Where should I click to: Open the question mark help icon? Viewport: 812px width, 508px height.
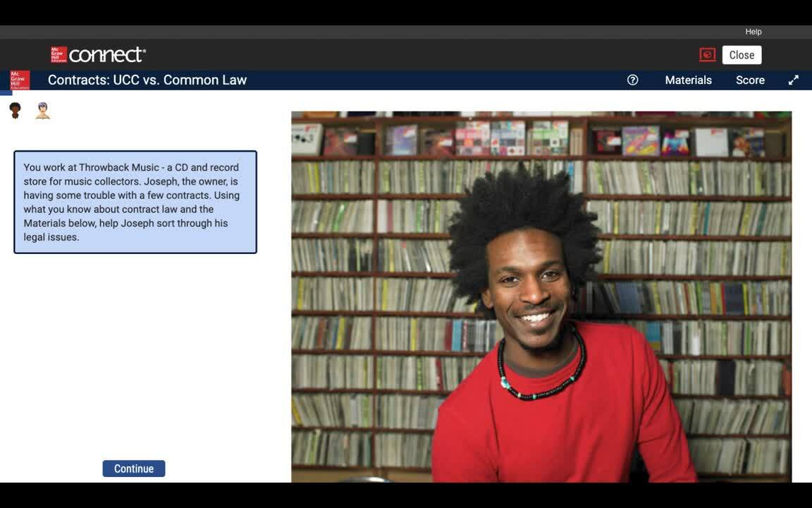632,80
